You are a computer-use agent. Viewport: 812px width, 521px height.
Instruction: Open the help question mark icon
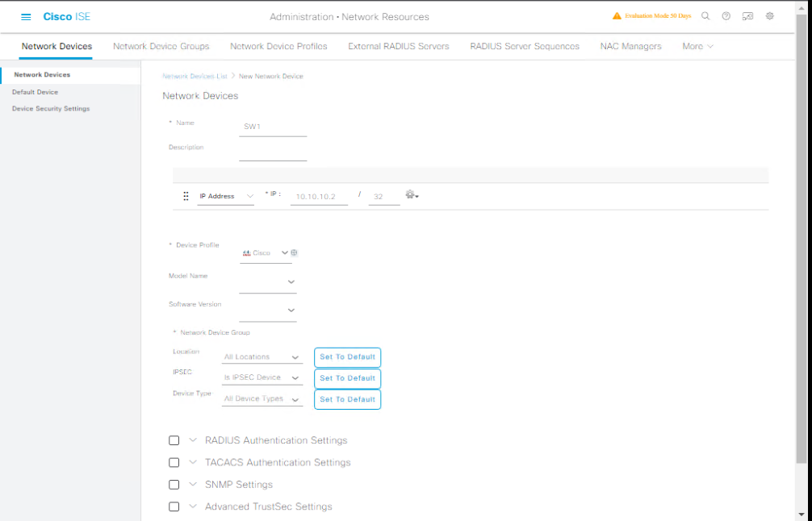pos(726,16)
